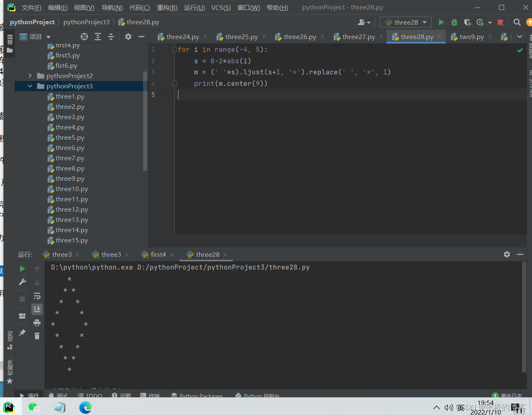Pin the run tab
Viewport: 532px width, 415px height.
pyautogui.click(x=22, y=333)
